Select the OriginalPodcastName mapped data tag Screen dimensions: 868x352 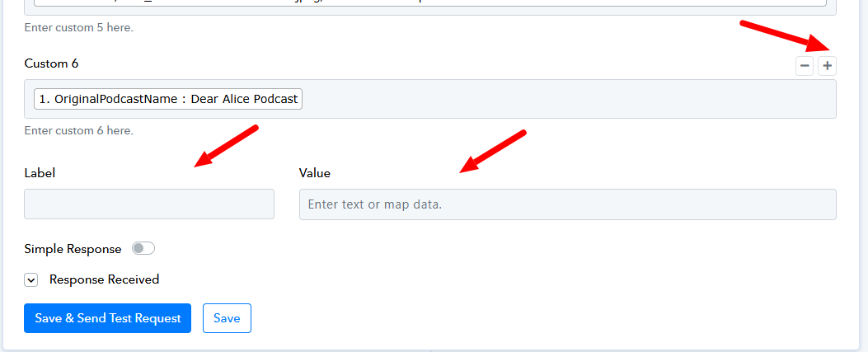tap(167, 99)
